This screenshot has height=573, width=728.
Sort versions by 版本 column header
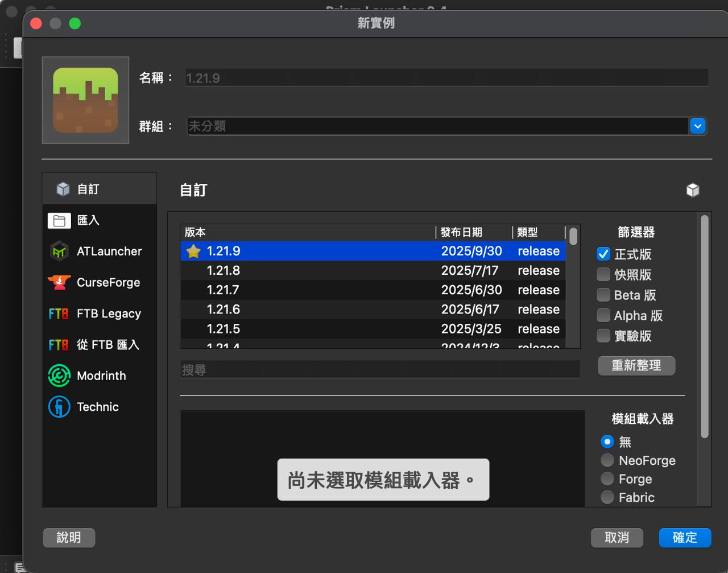pyautogui.click(x=307, y=232)
